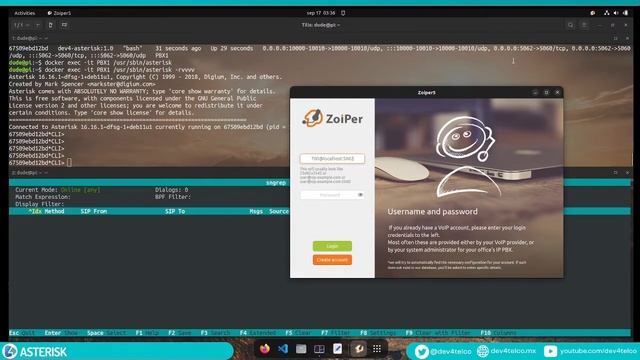The height and width of the screenshot is (360, 640).
Task: Click the username field in Zoiper
Action: pyautogui.click(x=332, y=158)
